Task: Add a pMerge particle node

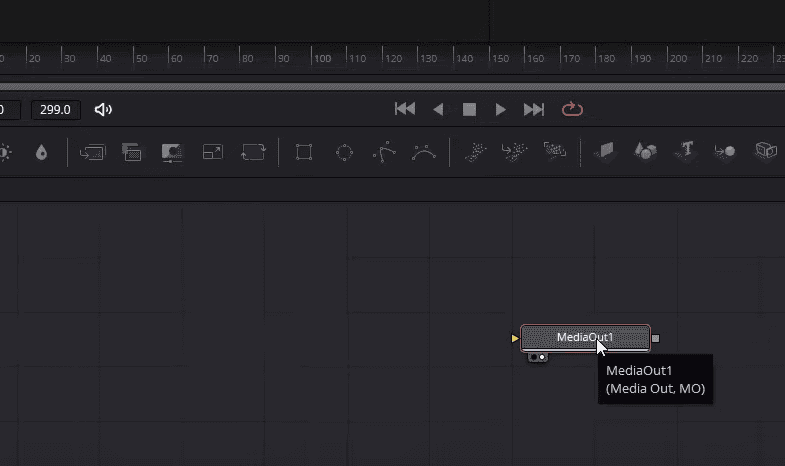Action: click(x=514, y=152)
